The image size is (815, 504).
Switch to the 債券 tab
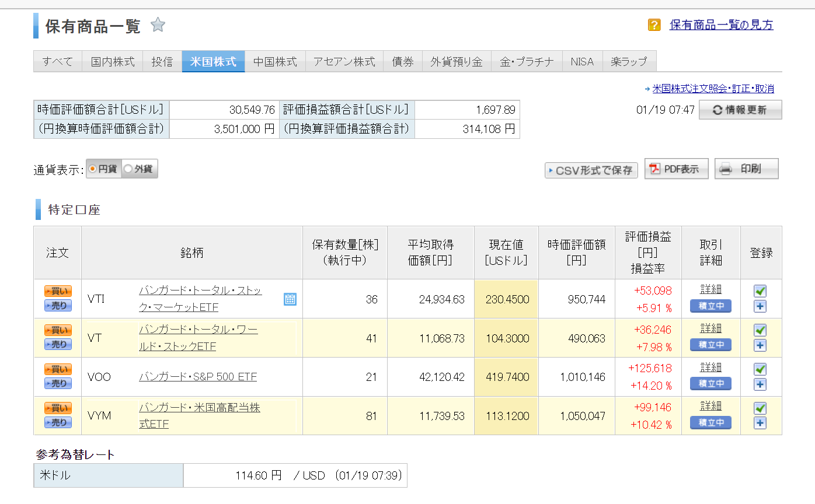[x=403, y=62]
